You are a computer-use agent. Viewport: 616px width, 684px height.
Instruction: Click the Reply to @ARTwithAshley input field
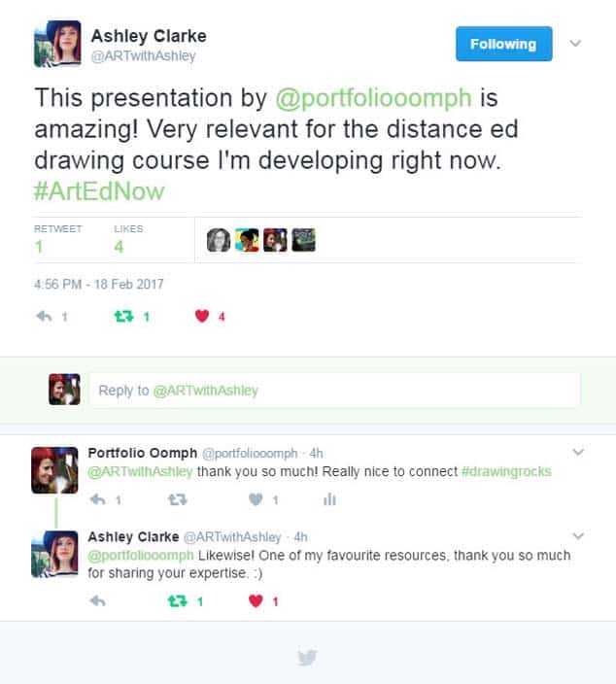click(x=334, y=391)
